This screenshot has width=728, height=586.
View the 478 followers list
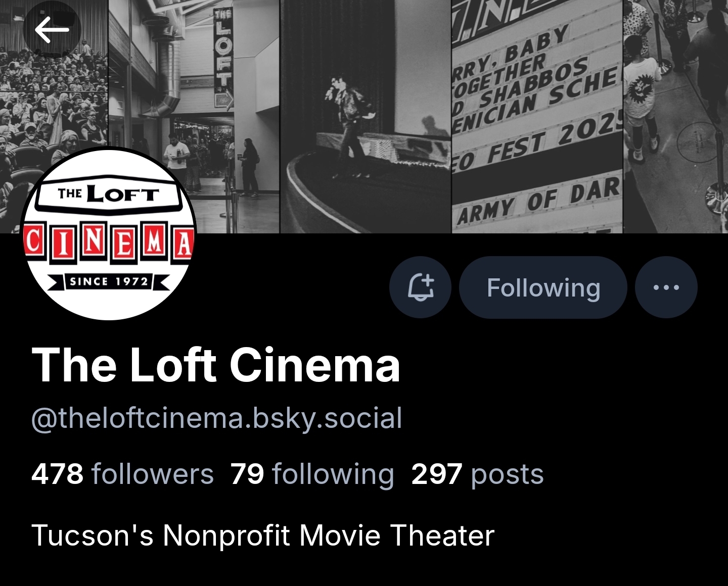tap(123, 474)
